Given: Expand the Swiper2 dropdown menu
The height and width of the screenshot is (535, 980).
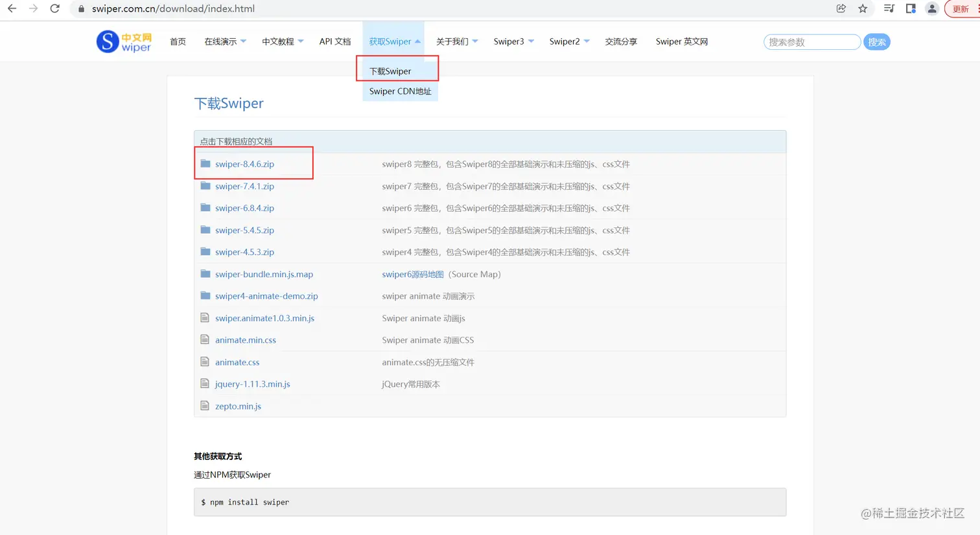Looking at the screenshot, I should [569, 41].
